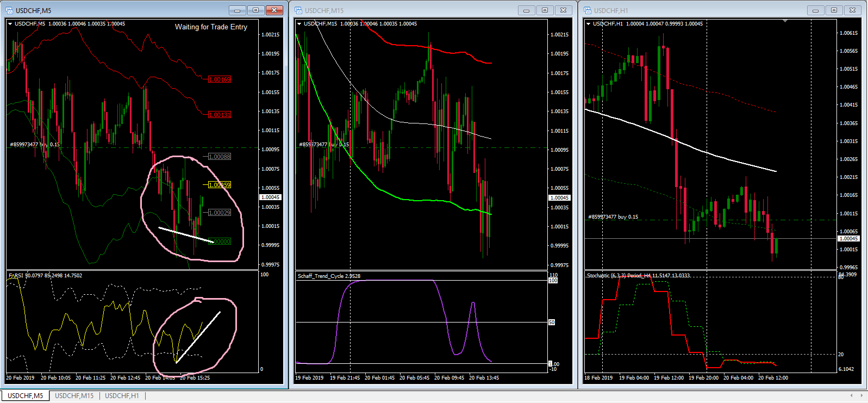Image resolution: width=868 pixels, height=403 pixels.
Task: Select the #859973477 order label in M15 chart
Action: pos(324,145)
